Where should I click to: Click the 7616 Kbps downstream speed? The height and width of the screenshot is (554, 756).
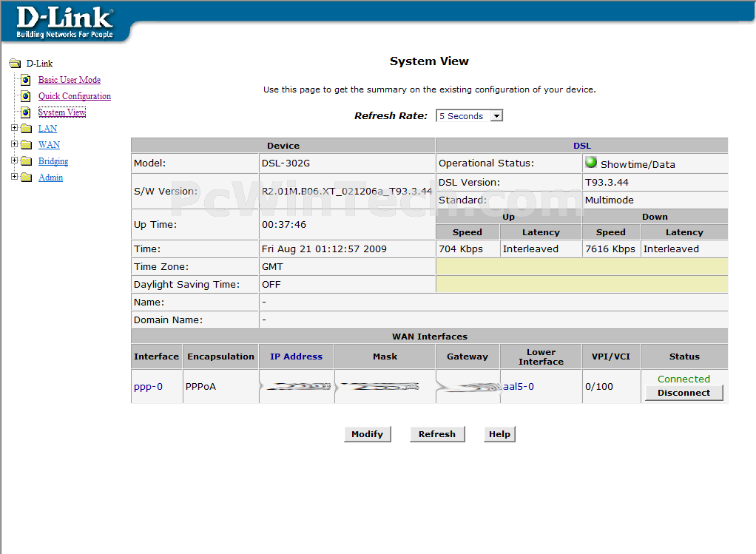point(610,249)
